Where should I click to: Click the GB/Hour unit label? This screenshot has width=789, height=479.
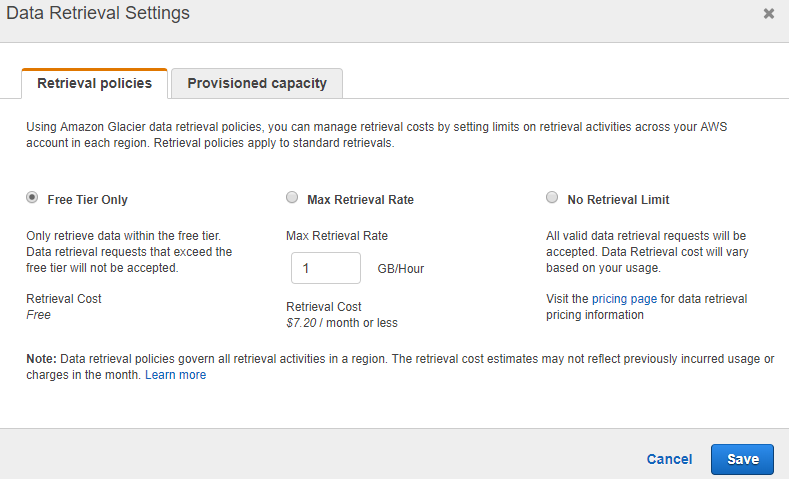coord(401,269)
